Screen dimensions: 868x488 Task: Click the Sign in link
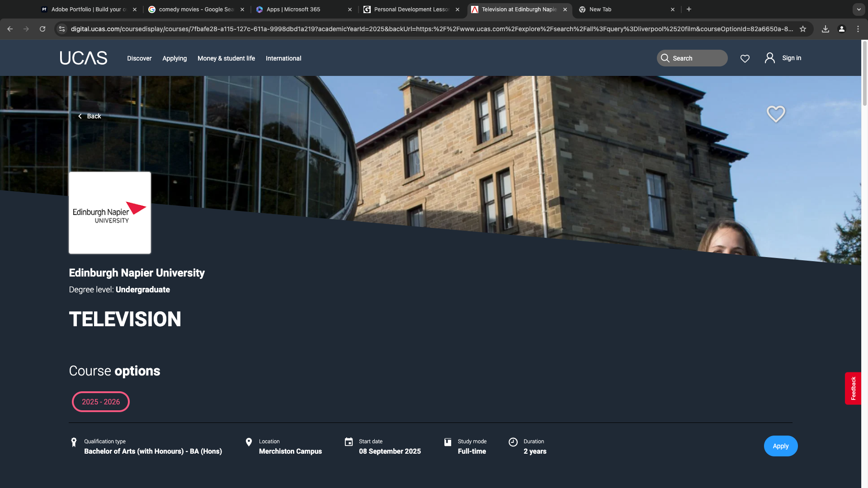click(x=792, y=58)
